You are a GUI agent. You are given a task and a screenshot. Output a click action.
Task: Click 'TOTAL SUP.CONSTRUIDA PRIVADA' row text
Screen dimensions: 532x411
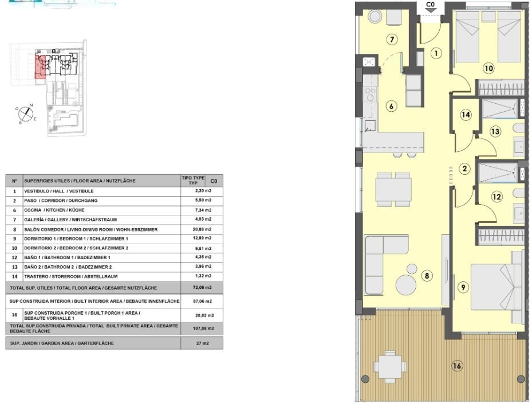pos(94,328)
